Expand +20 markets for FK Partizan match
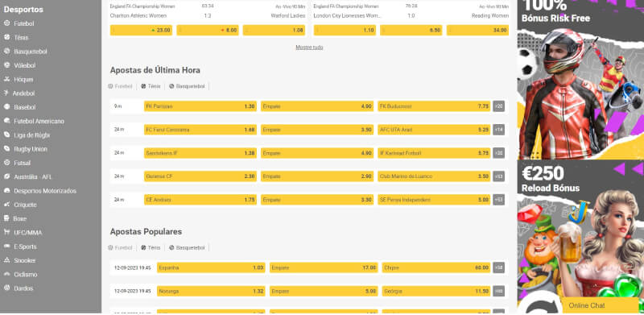Viewport: 644px width, 315px height. pos(498,106)
